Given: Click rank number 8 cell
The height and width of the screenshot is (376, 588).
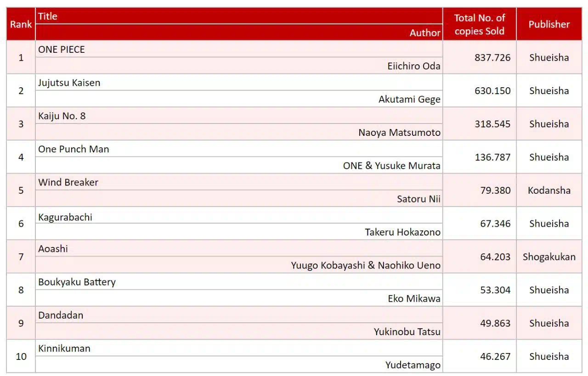Looking at the screenshot, I should click(21, 290).
